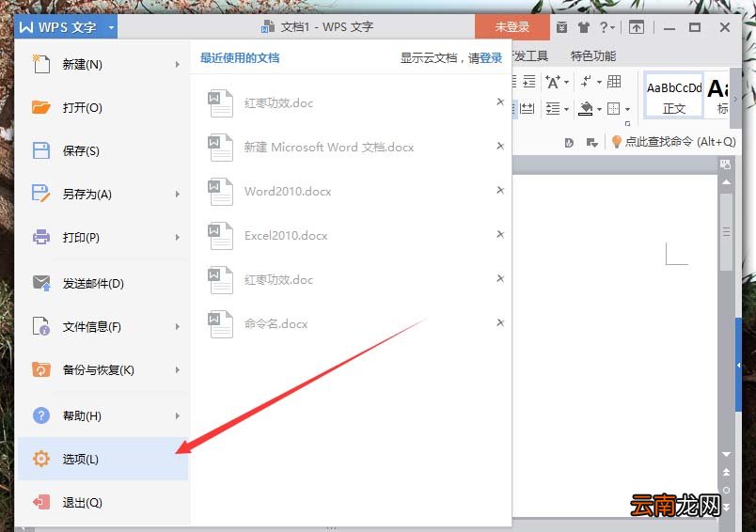Click the 登录 cloud documents link
Viewport: 756px width, 532px height.
[491, 58]
